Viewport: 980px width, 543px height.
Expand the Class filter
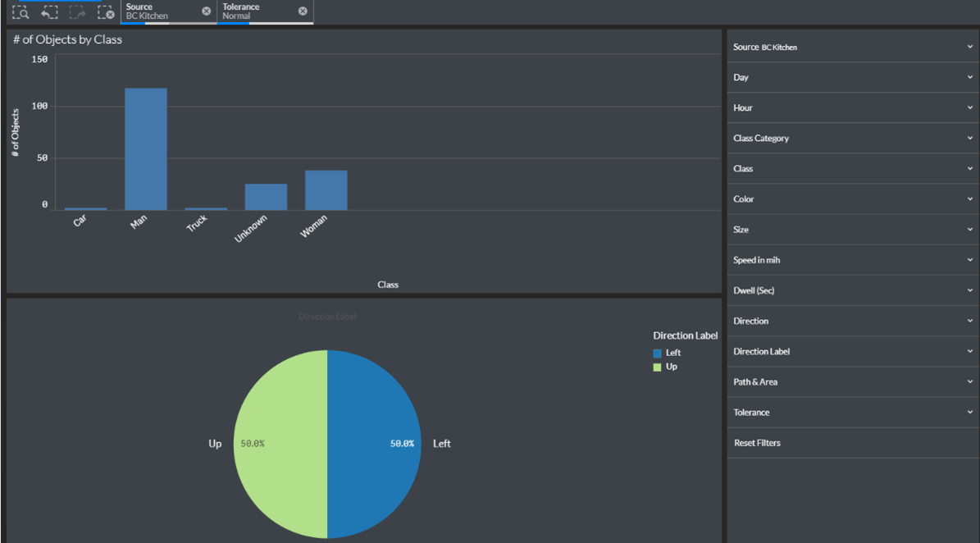(853, 169)
